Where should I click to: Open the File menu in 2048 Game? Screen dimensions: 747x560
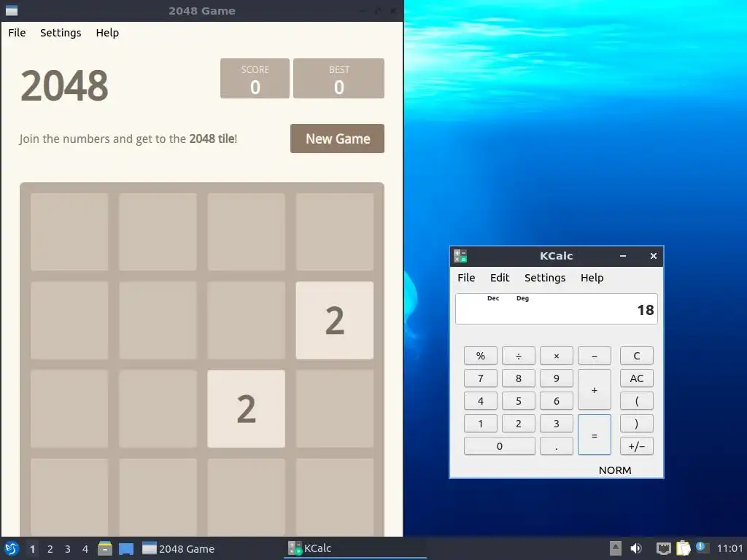point(18,33)
